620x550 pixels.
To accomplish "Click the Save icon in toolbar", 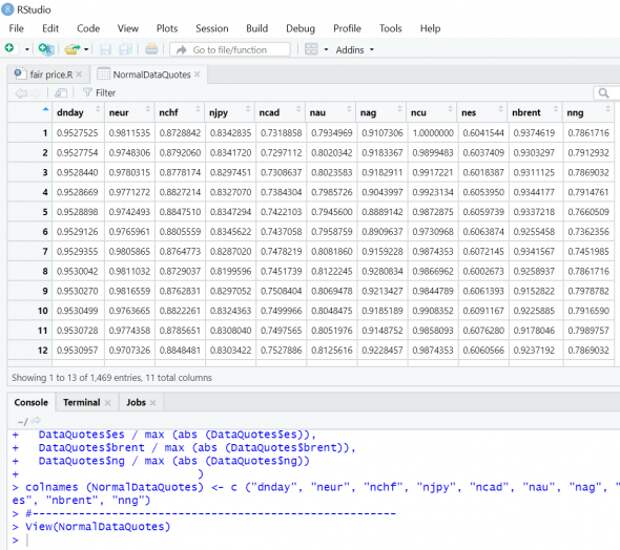I will [x=105, y=49].
